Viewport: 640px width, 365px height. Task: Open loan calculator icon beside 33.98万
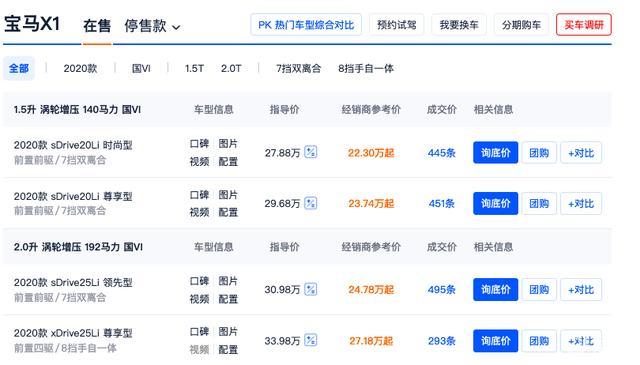pyautogui.click(x=311, y=340)
